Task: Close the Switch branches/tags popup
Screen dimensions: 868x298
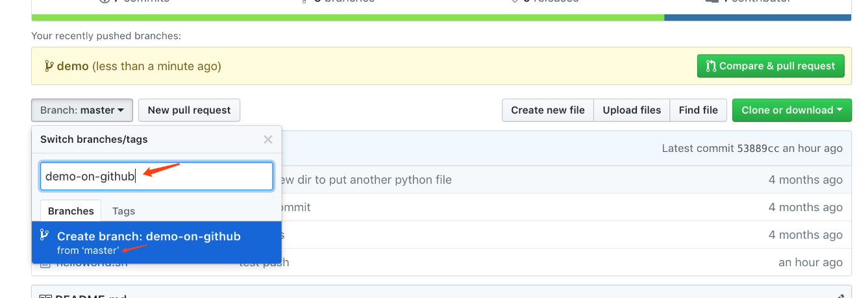Action: coord(267,139)
